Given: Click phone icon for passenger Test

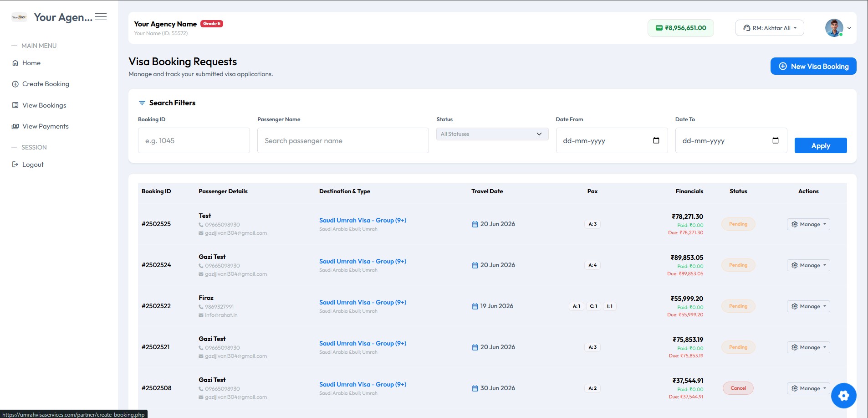Looking at the screenshot, I should (x=201, y=225).
